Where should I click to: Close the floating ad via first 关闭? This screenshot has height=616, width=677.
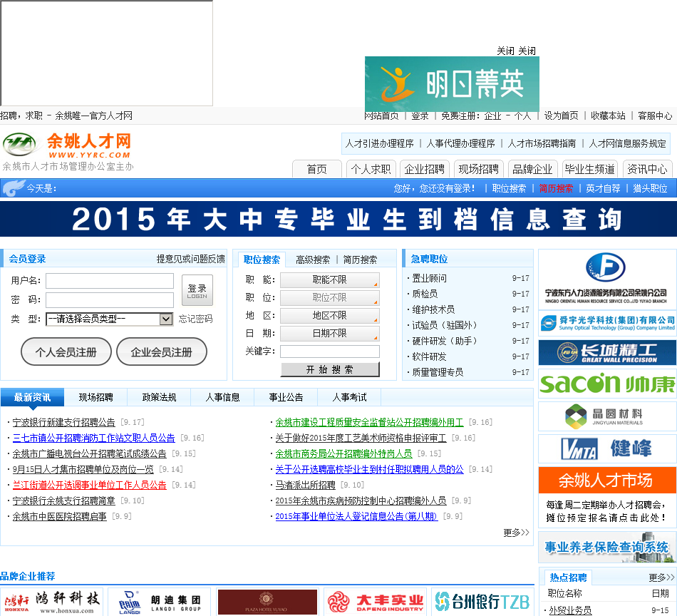click(505, 51)
